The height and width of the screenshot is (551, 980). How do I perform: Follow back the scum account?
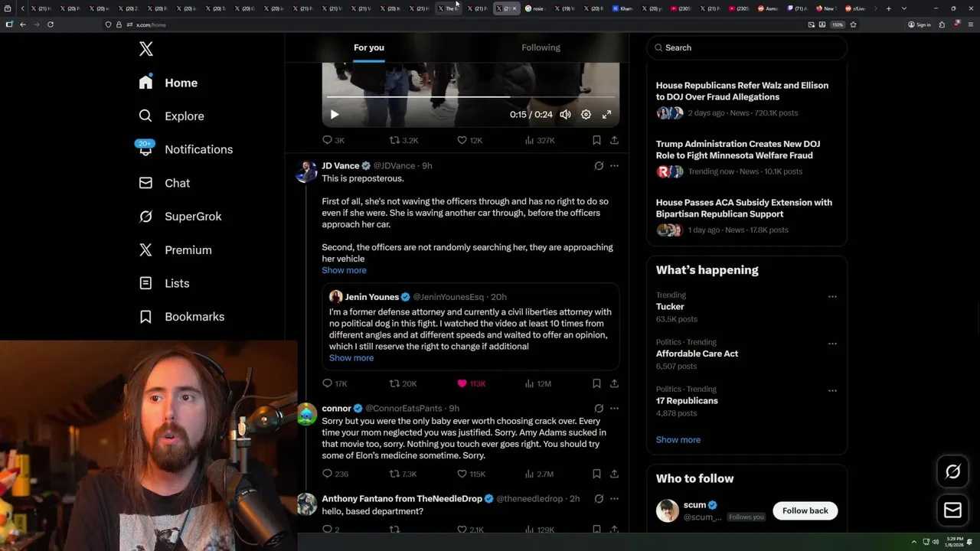coord(805,510)
